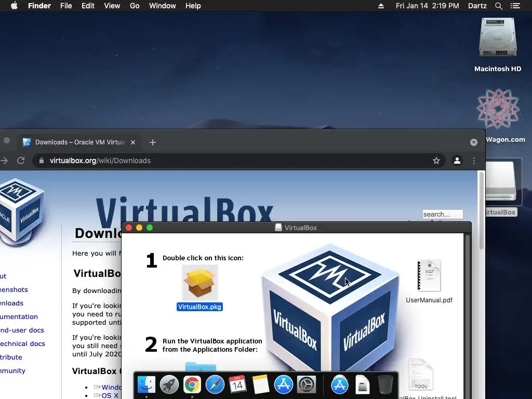532x399 pixels.
Task: Select the mounted VirtualBox volume on desktop
Action: coord(501,181)
